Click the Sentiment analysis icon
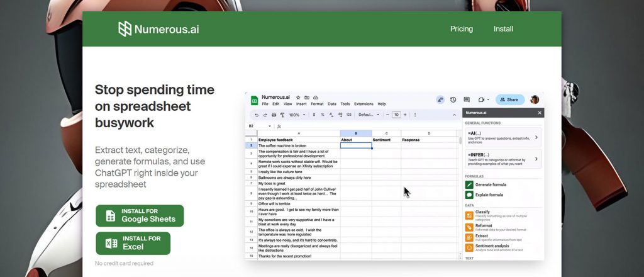 pyautogui.click(x=469, y=248)
